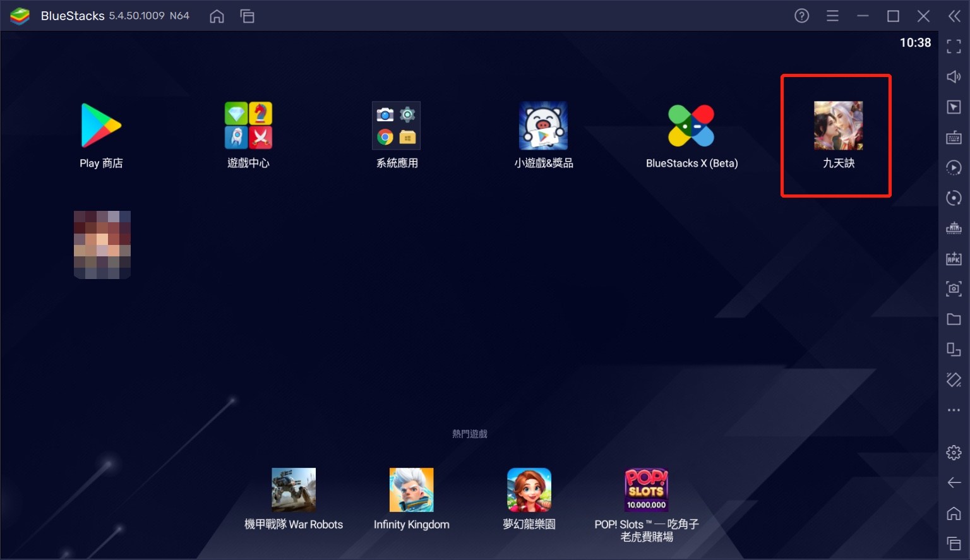
Task: Install APK via sidebar icon
Action: 954,258
